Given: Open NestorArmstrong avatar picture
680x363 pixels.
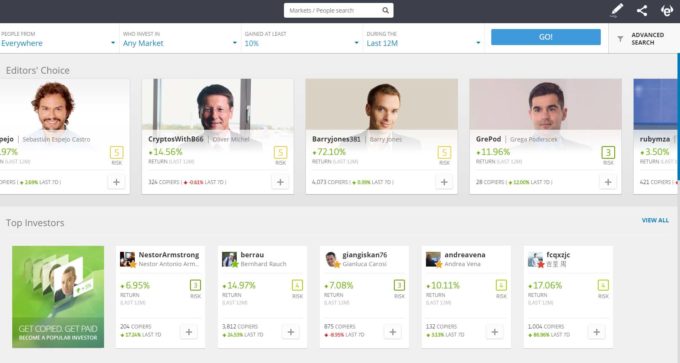Looking at the screenshot, I should pyautogui.click(x=128, y=259).
